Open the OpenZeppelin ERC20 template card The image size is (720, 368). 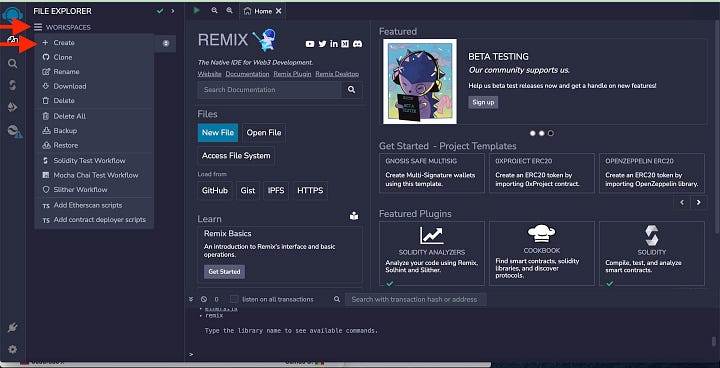[x=652, y=173]
